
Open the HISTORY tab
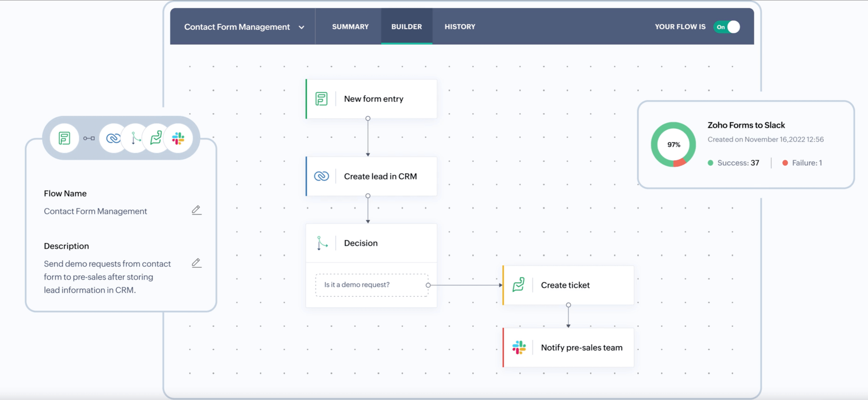460,26
